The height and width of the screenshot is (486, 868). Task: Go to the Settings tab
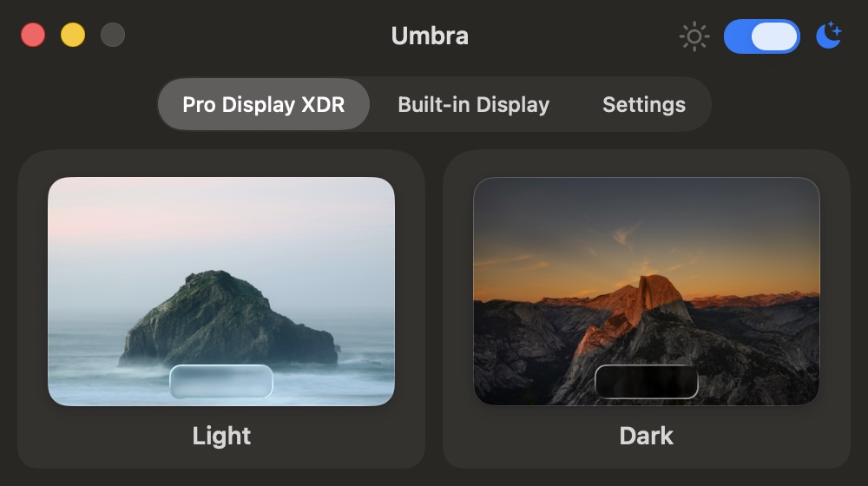(643, 105)
